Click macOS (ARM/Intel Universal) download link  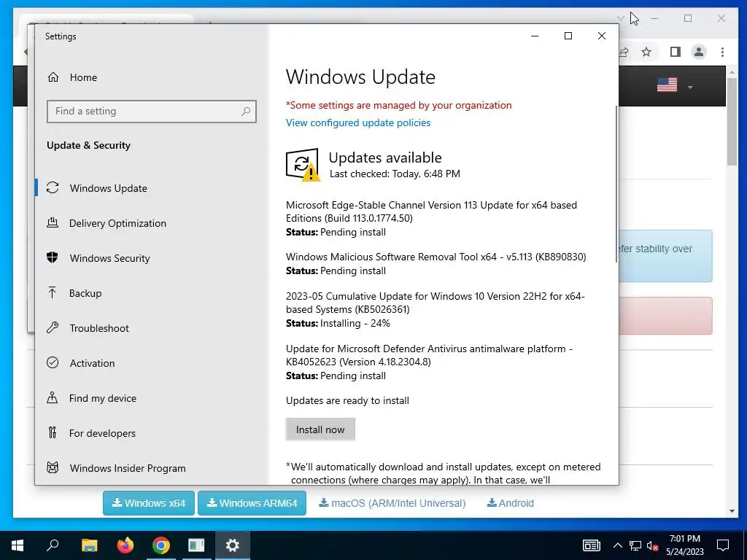392,503
